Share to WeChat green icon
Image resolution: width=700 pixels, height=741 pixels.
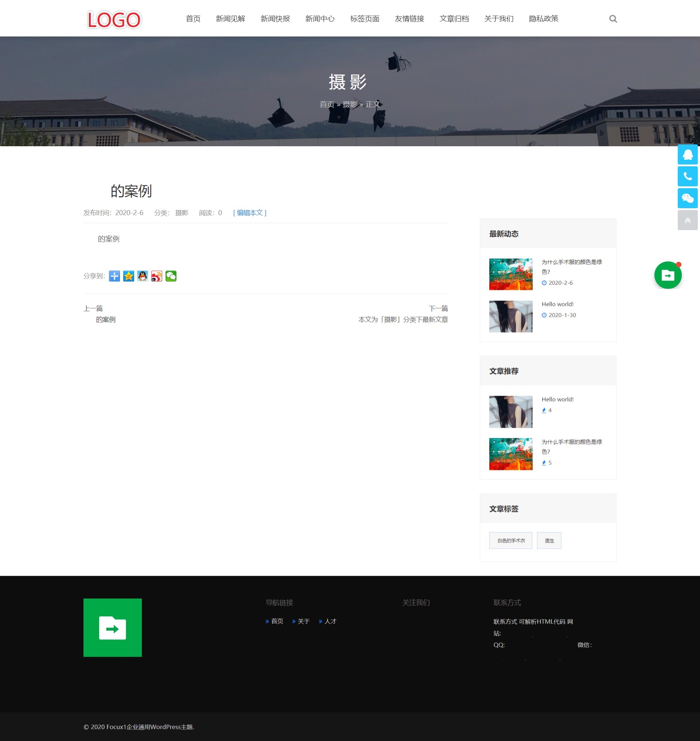point(171,276)
